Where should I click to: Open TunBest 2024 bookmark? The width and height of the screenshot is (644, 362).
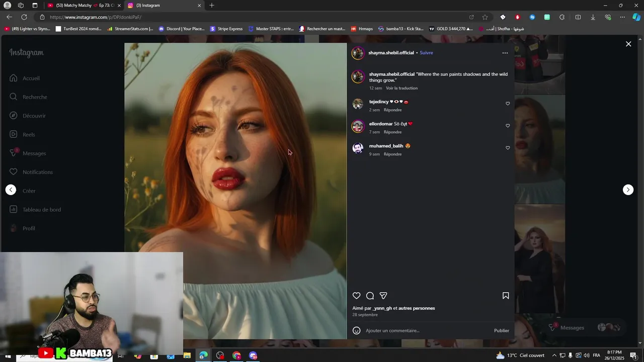(x=78, y=29)
